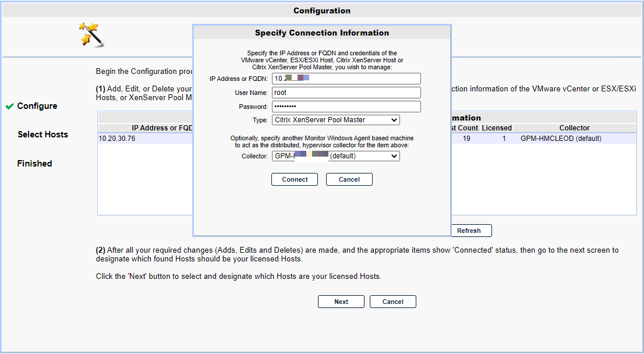Click the Licensed column header
Screen dimensions: 644x354
tap(497, 128)
